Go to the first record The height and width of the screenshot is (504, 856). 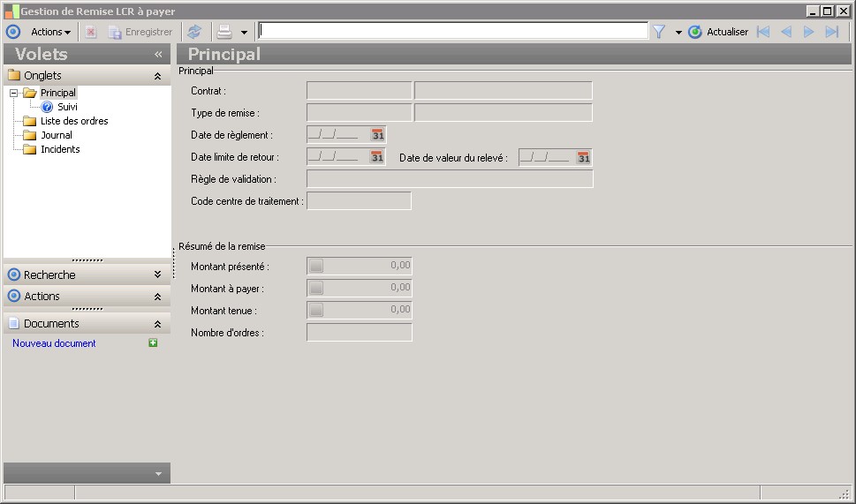(763, 32)
